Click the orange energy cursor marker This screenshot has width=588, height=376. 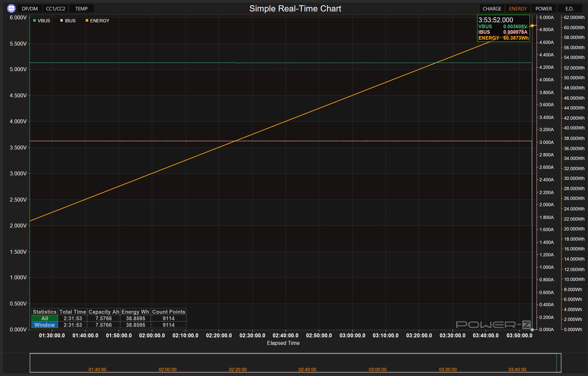(532, 26)
